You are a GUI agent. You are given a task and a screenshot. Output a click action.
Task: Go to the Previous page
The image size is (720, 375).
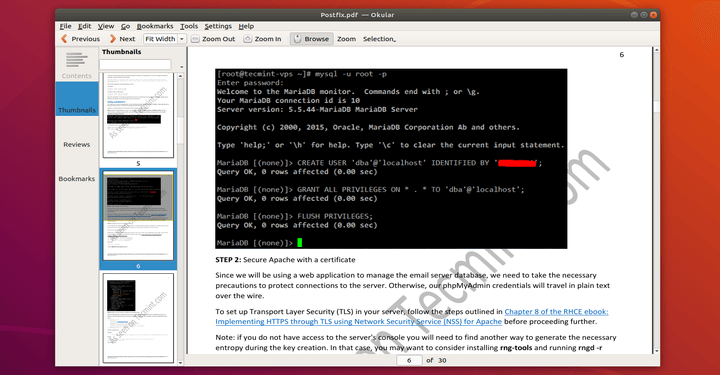[80, 39]
